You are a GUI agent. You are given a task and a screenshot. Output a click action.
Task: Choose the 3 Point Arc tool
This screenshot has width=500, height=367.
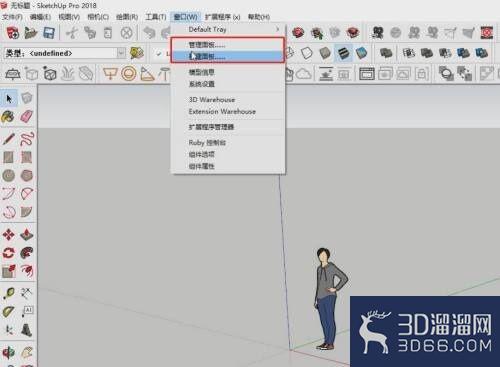(9, 211)
